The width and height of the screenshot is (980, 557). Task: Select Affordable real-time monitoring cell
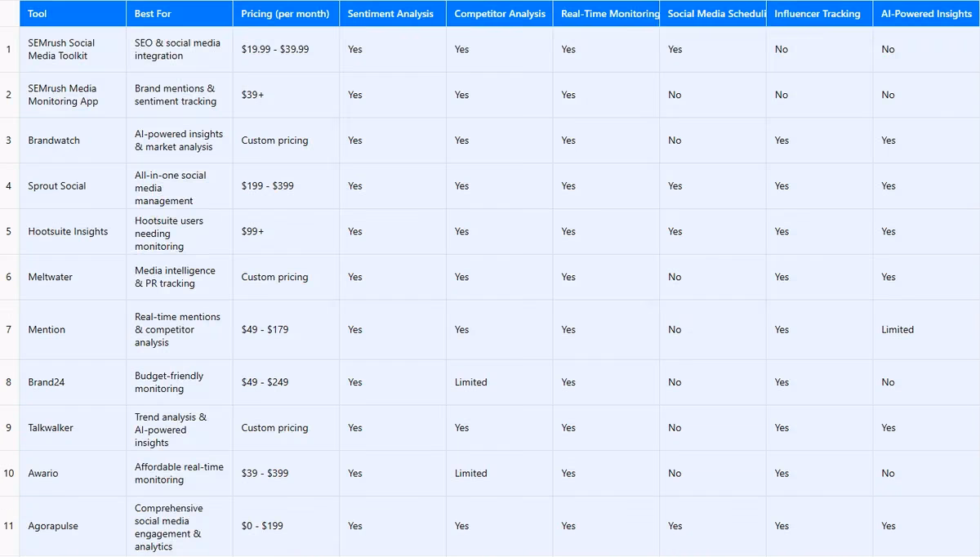click(180, 474)
